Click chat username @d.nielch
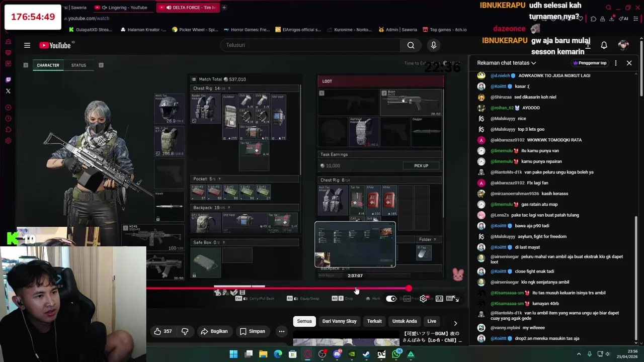 coord(500,75)
